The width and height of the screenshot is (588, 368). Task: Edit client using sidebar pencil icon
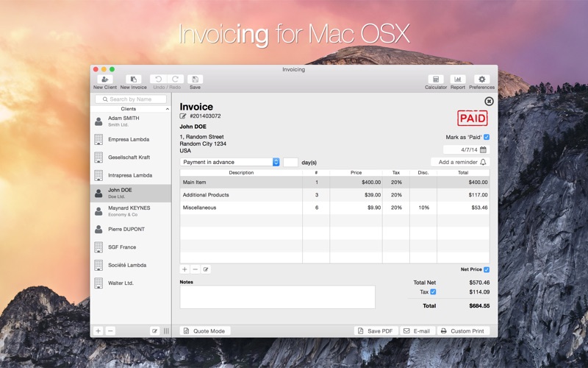click(154, 330)
